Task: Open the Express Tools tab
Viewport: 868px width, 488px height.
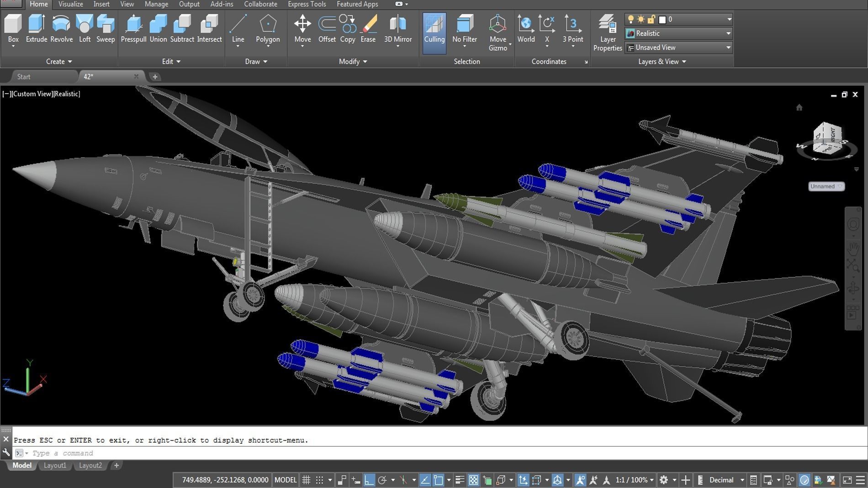Action: click(x=307, y=4)
